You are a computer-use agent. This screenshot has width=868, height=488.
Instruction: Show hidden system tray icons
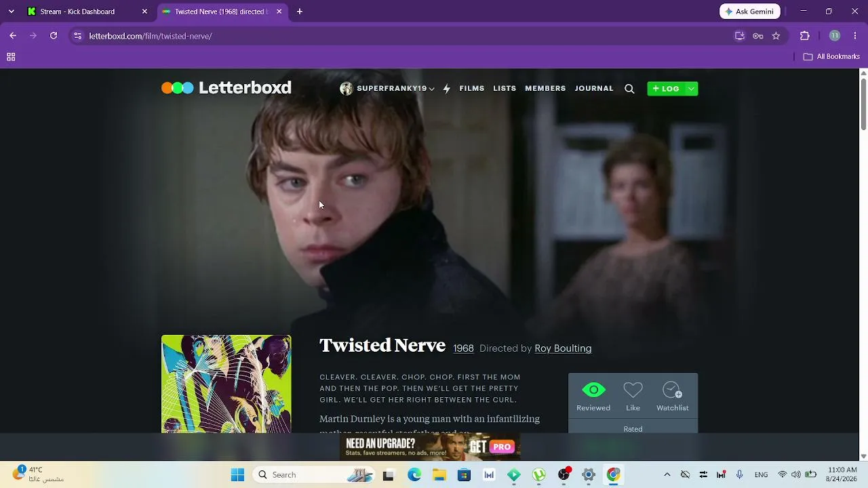667,474
